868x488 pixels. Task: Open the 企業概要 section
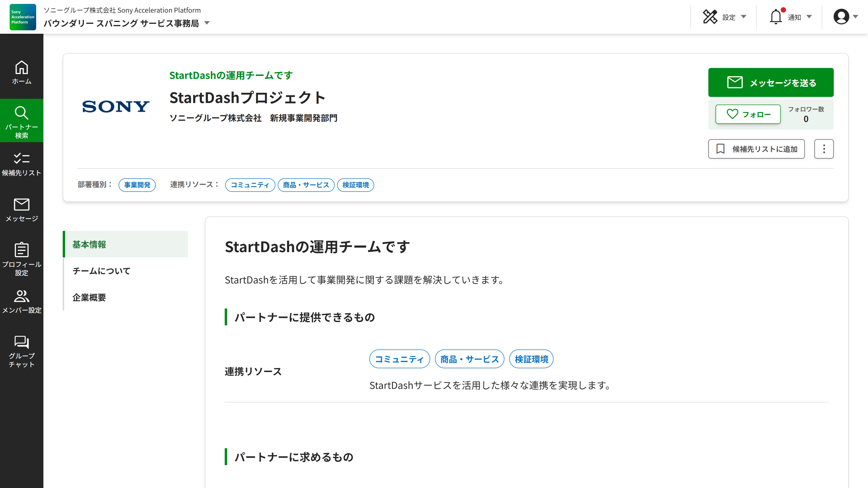click(x=89, y=297)
